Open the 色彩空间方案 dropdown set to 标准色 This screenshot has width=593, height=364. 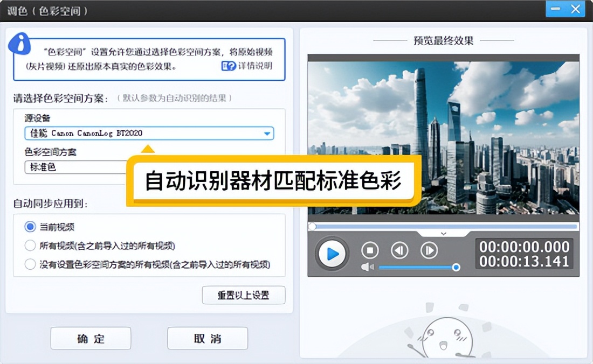point(75,167)
